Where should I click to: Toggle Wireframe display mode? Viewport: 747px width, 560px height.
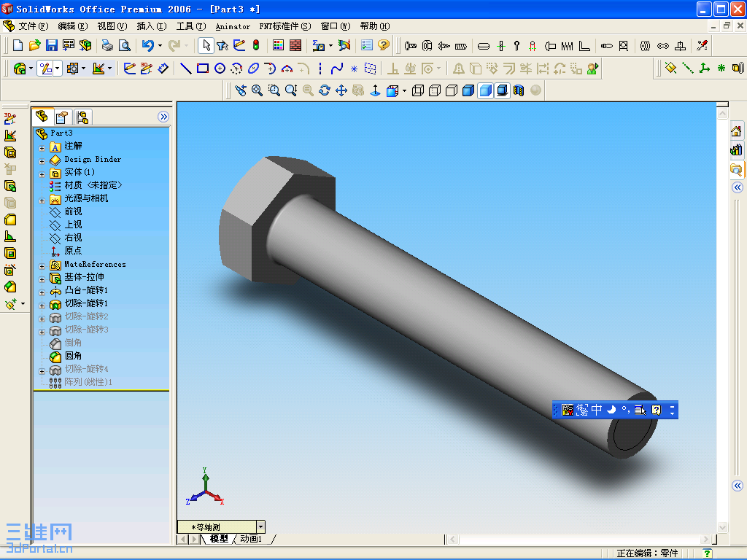[418, 90]
